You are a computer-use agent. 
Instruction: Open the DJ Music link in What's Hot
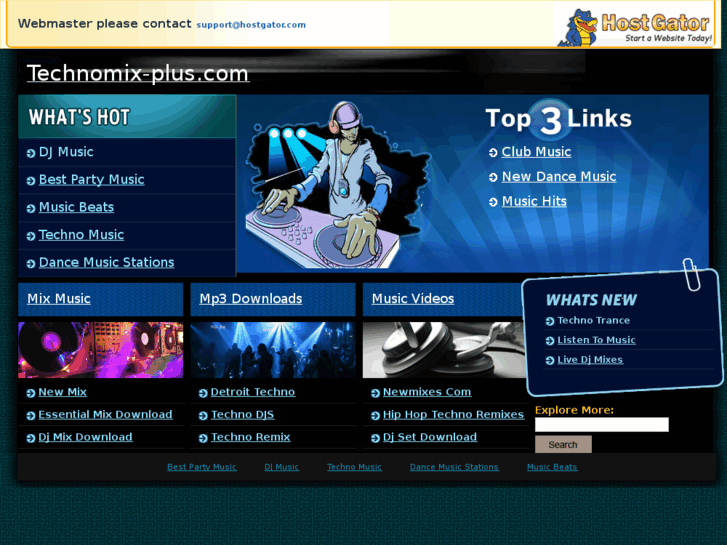tap(66, 152)
